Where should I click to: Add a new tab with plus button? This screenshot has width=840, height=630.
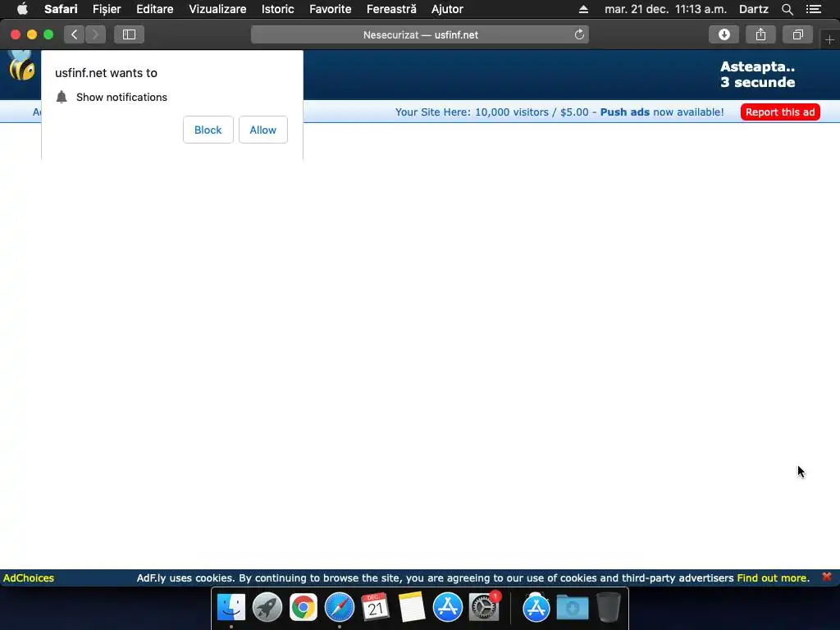pyautogui.click(x=829, y=39)
